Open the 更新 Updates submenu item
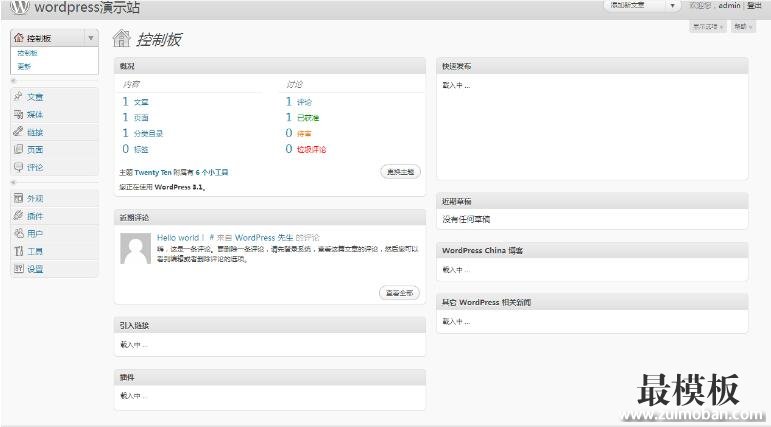 pos(24,66)
